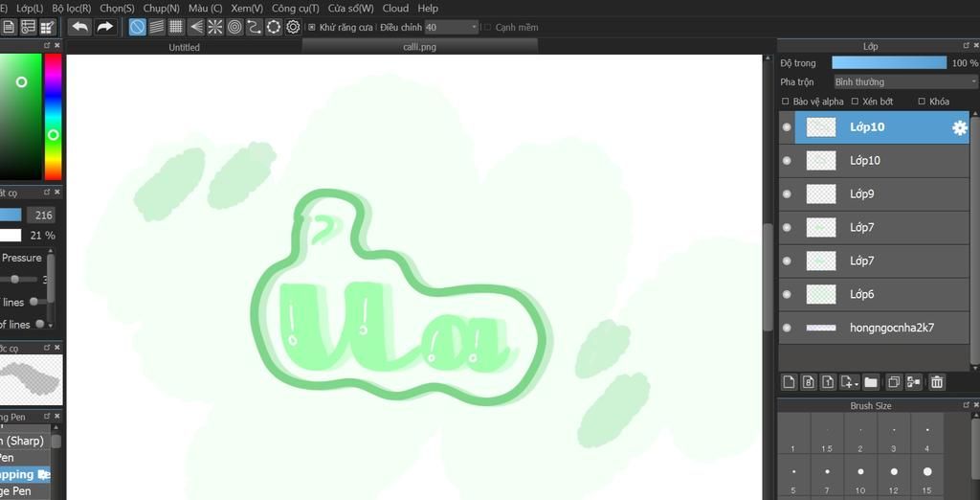Open the Pha trộn blend mode dropdown

[x=905, y=82]
